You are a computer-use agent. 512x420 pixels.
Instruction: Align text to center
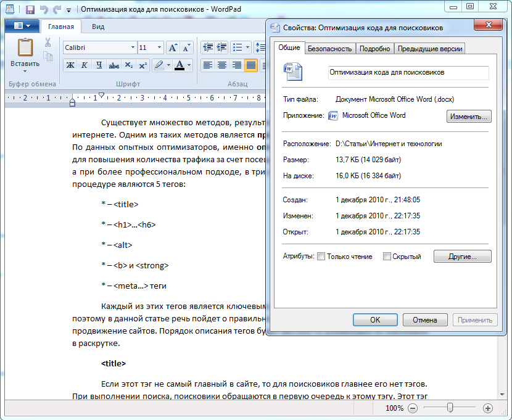click(222, 65)
